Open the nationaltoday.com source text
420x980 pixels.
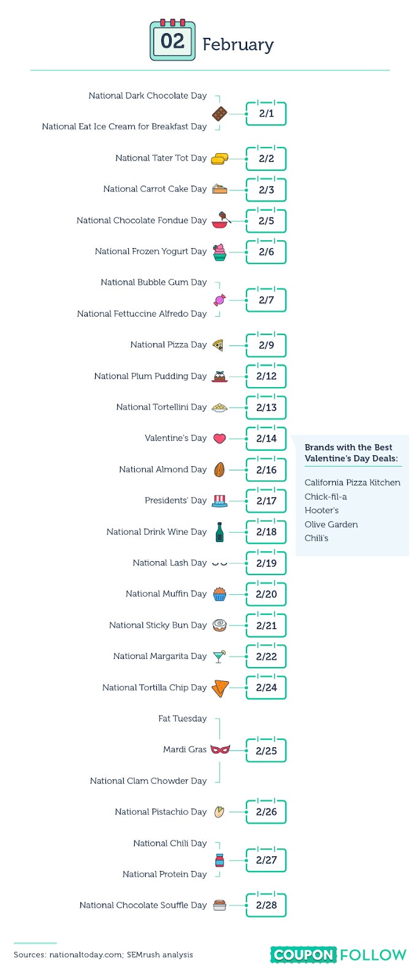point(86,954)
